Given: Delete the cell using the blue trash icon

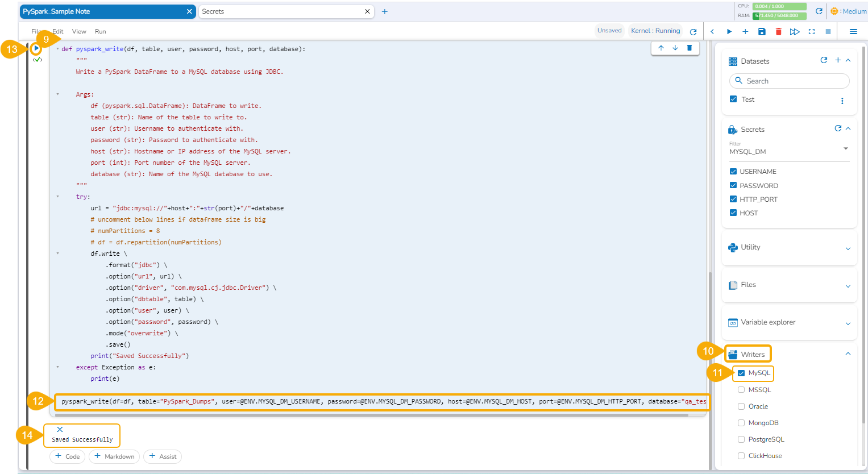Looking at the screenshot, I should click(x=690, y=48).
